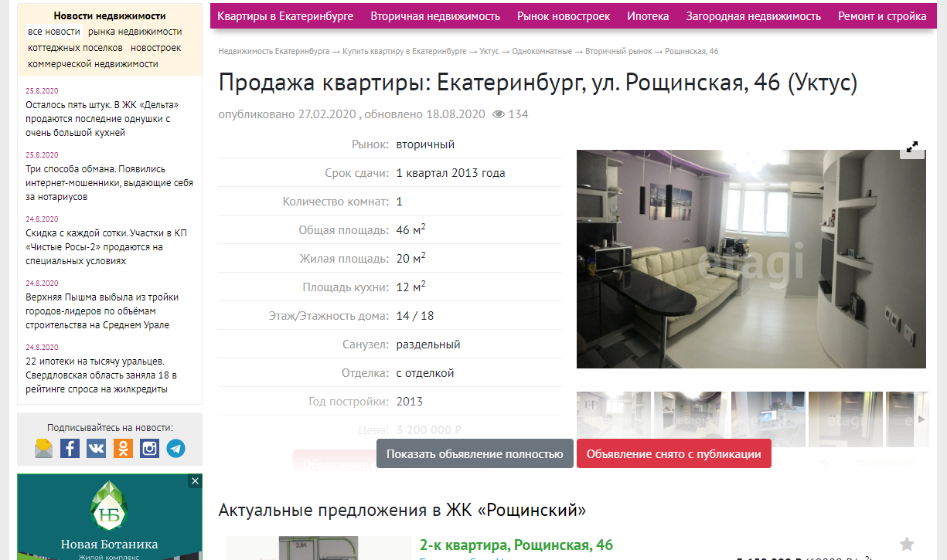Click the floor value 14 / 18
The image size is (947, 560).
[415, 316]
